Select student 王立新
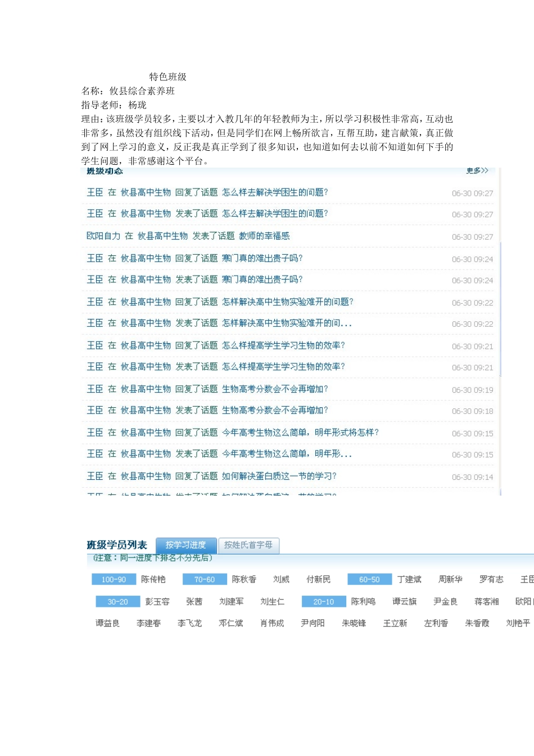The image size is (534, 756). tap(395, 623)
